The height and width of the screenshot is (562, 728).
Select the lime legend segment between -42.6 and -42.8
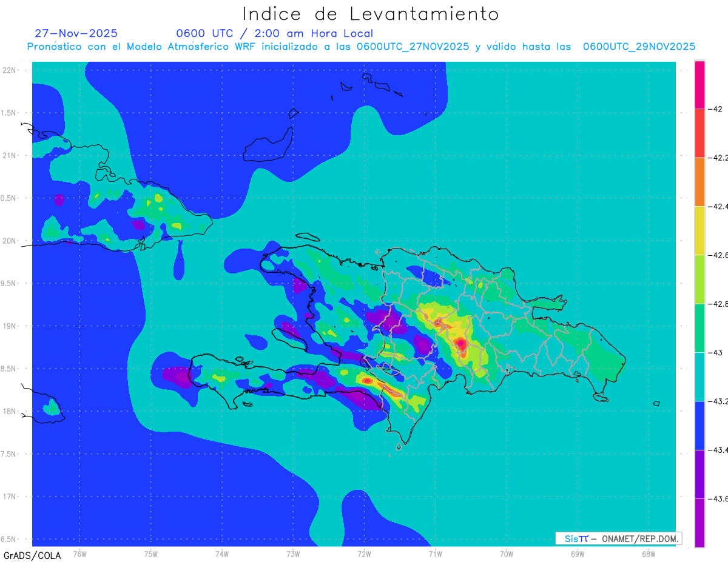click(x=699, y=279)
